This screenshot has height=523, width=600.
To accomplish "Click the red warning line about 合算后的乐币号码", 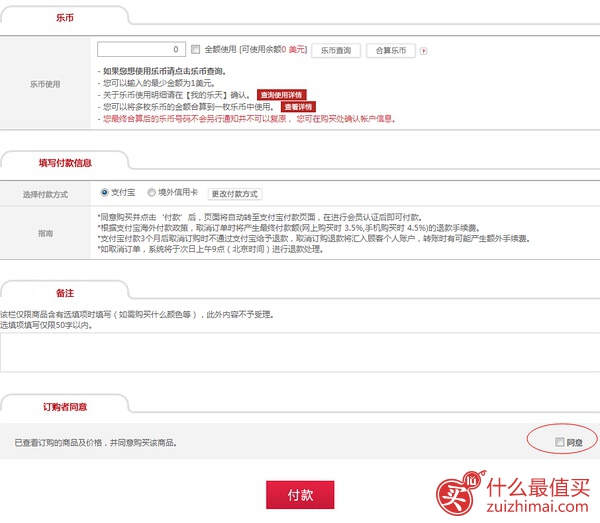I will [x=246, y=119].
